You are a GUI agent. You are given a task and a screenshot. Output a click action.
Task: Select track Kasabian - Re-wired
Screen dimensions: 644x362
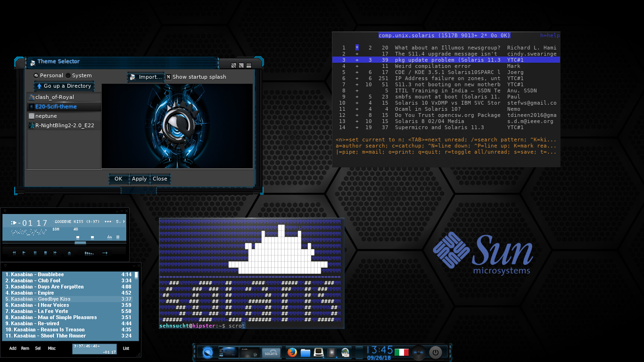(x=68, y=323)
